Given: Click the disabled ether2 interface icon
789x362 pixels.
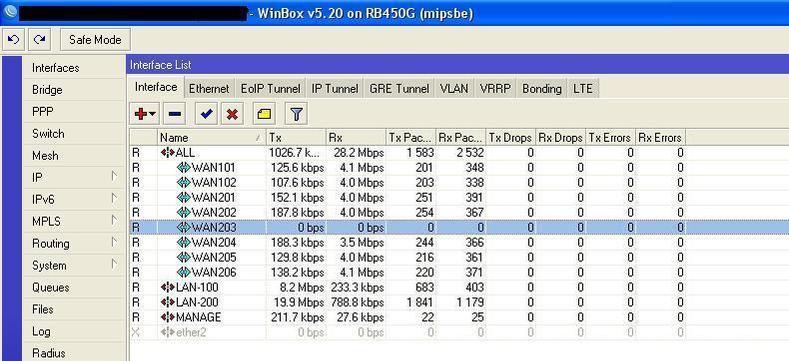Looking at the screenshot, I should click(168, 333).
